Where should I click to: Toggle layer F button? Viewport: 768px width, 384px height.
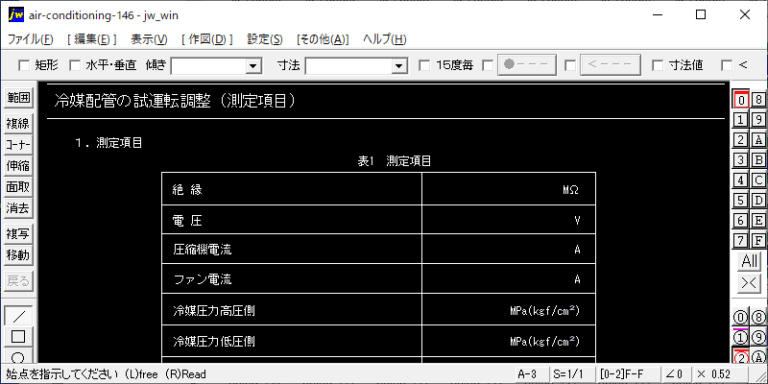759,240
